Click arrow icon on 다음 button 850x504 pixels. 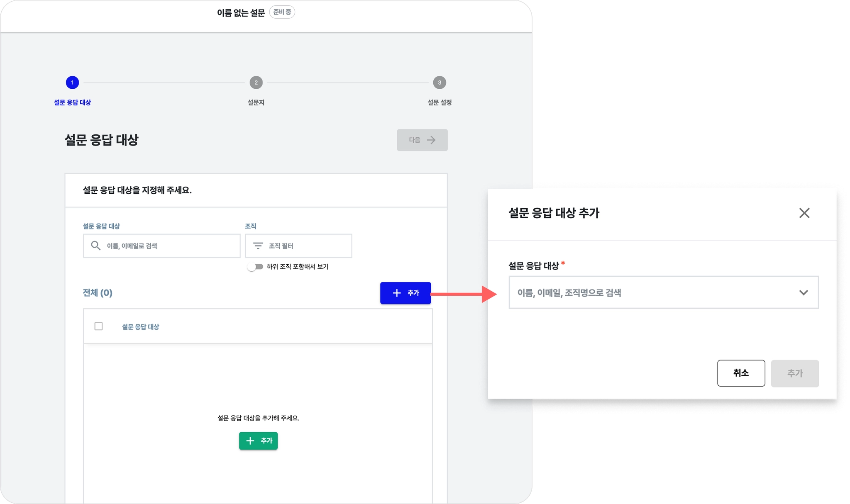(431, 140)
